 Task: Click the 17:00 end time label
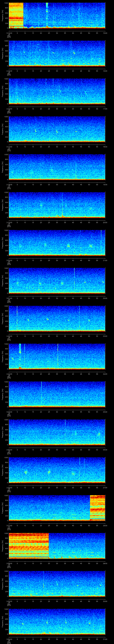(x=105, y=109)
